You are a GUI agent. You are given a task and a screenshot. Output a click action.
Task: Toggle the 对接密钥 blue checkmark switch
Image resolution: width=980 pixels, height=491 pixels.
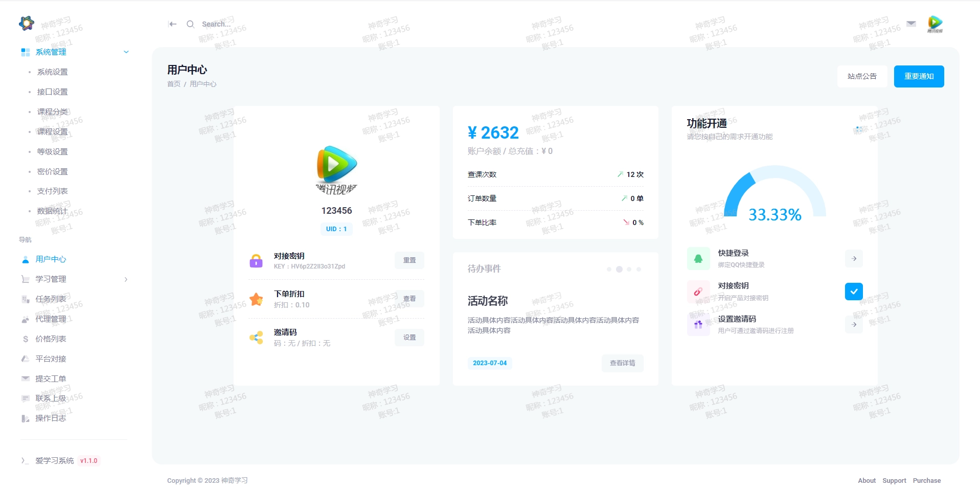click(x=853, y=291)
